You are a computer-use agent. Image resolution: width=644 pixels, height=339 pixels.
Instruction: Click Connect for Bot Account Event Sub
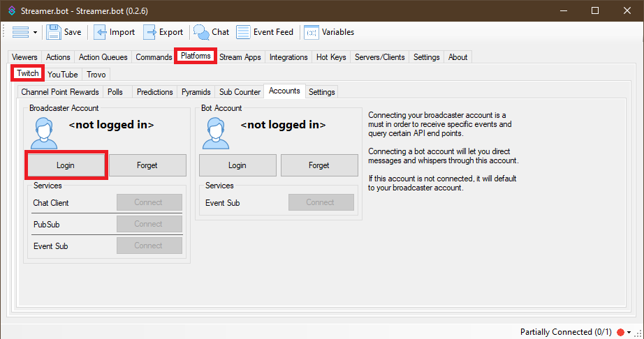click(321, 202)
